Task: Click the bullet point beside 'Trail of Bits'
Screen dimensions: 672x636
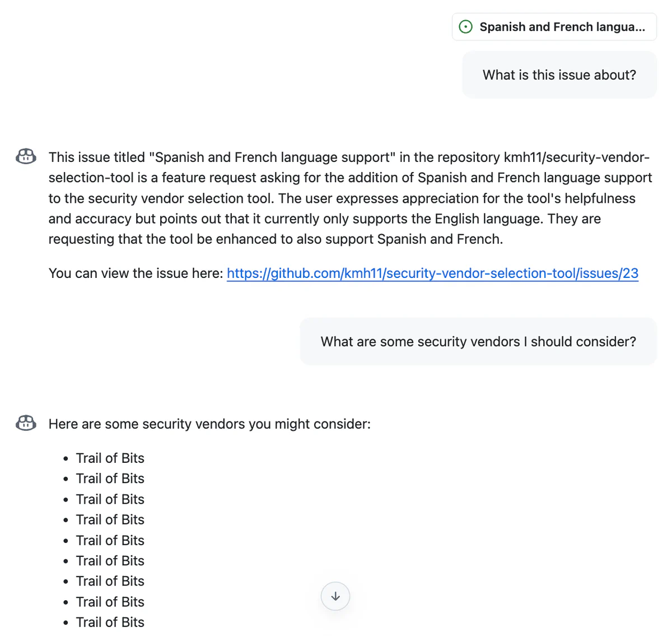Action: [66, 458]
